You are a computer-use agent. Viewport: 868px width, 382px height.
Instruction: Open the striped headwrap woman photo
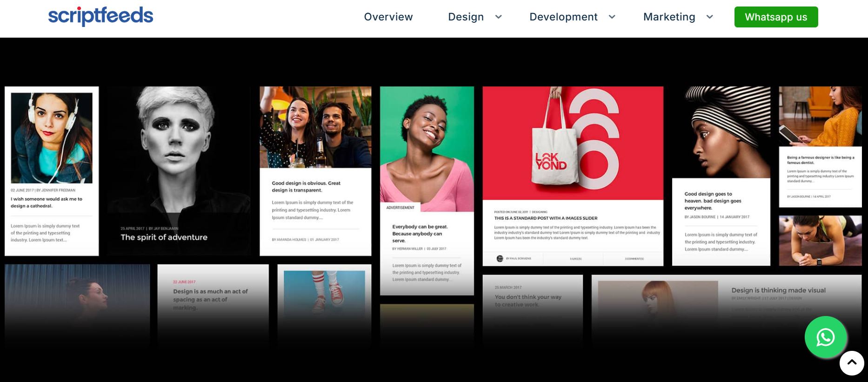coord(721,132)
